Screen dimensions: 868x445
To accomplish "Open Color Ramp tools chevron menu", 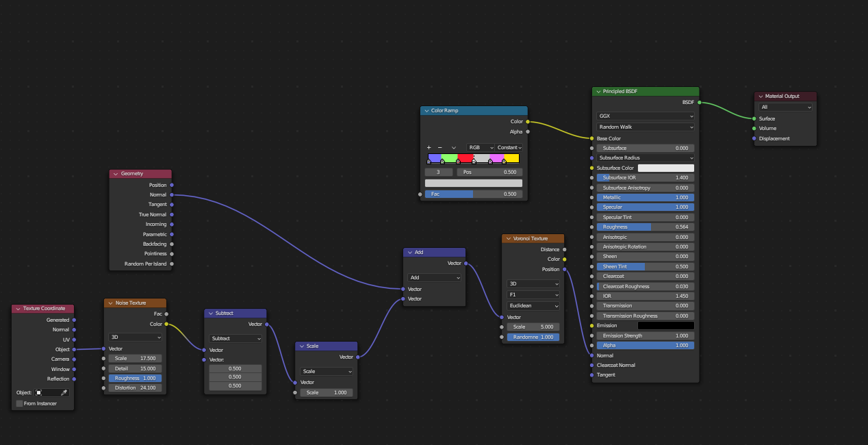I will tap(454, 147).
